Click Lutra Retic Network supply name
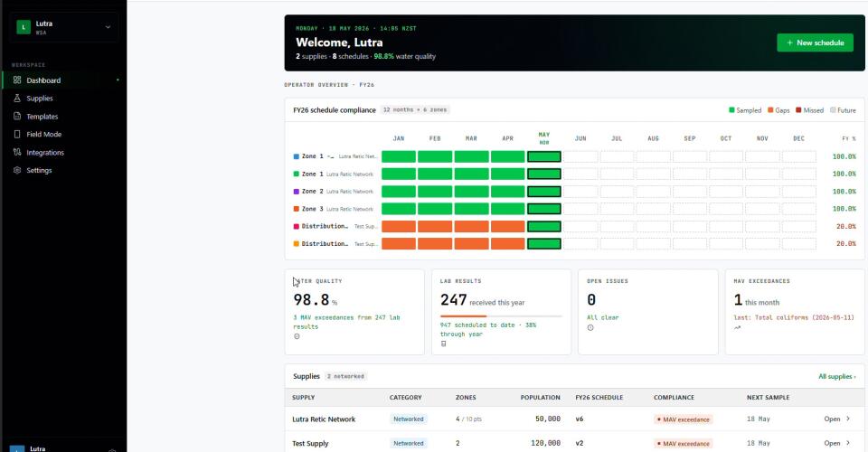Image resolution: width=868 pixels, height=452 pixels. [324, 419]
